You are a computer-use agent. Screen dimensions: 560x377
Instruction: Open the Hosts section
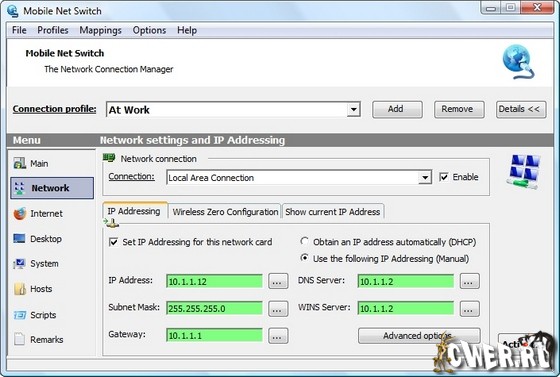(33, 288)
